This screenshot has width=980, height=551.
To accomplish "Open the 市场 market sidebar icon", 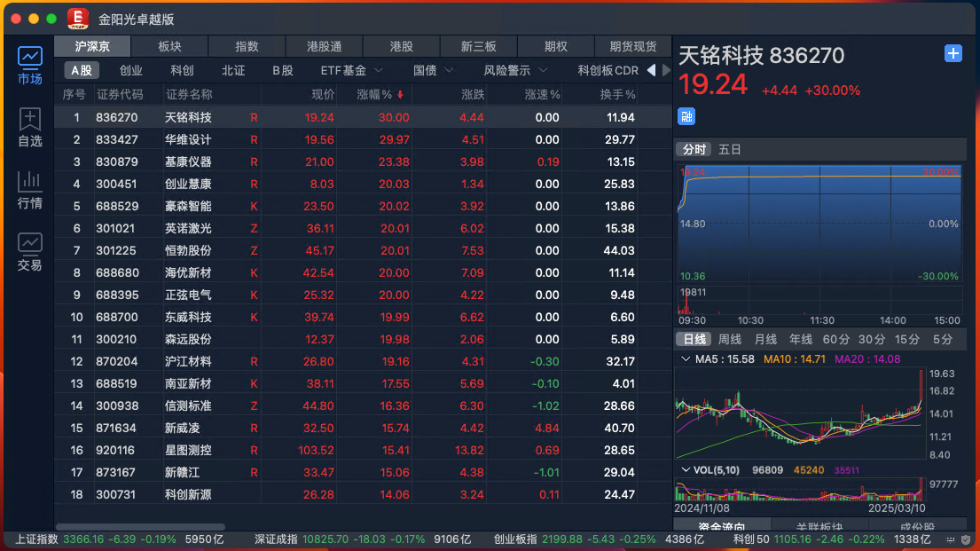I will coord(29,66).
